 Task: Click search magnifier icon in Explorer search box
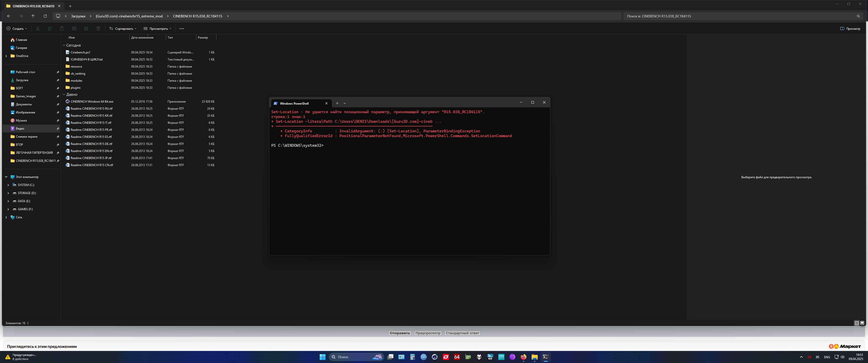(858, 16)
